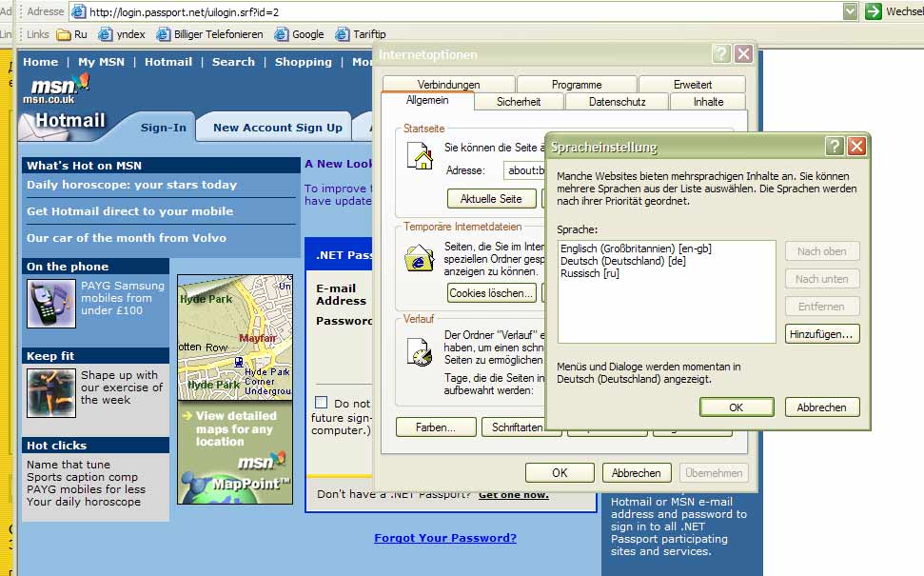Viewport: 924px width, 576px height.
Task: Click the Verlauf history clock icon
Action: pos(420,351)
